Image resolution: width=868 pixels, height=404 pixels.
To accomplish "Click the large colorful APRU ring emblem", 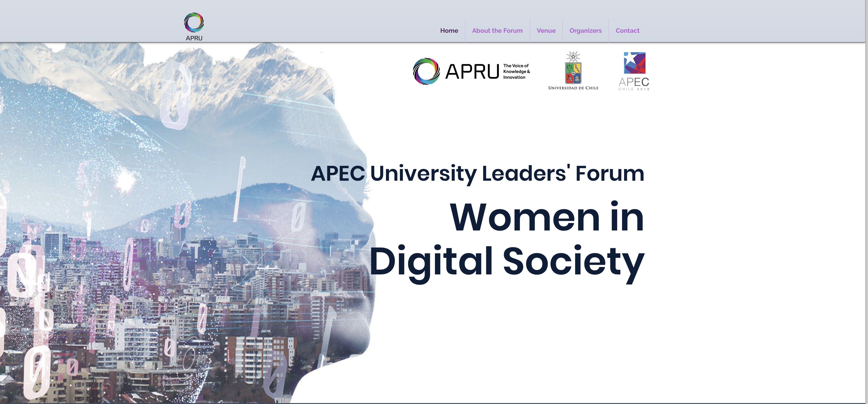I will coord(426,71).
